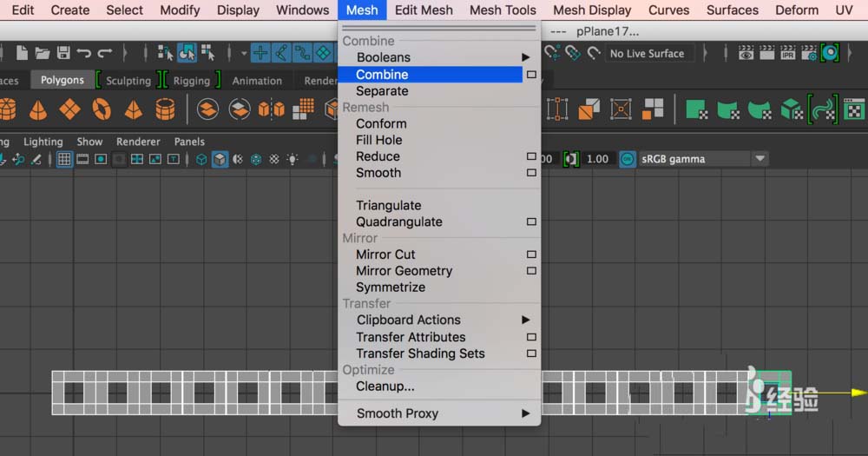Open the Edit Mesh menu

tap(424, 10)
